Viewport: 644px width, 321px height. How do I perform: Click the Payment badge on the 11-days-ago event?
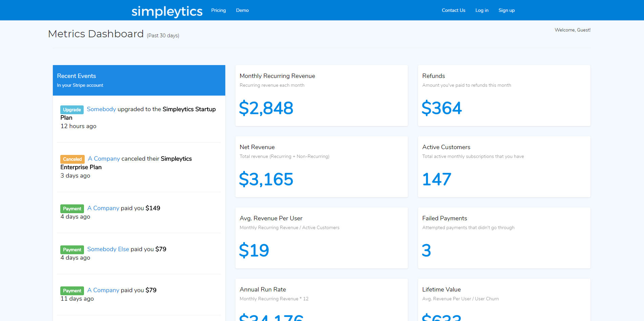click(72, 290)
